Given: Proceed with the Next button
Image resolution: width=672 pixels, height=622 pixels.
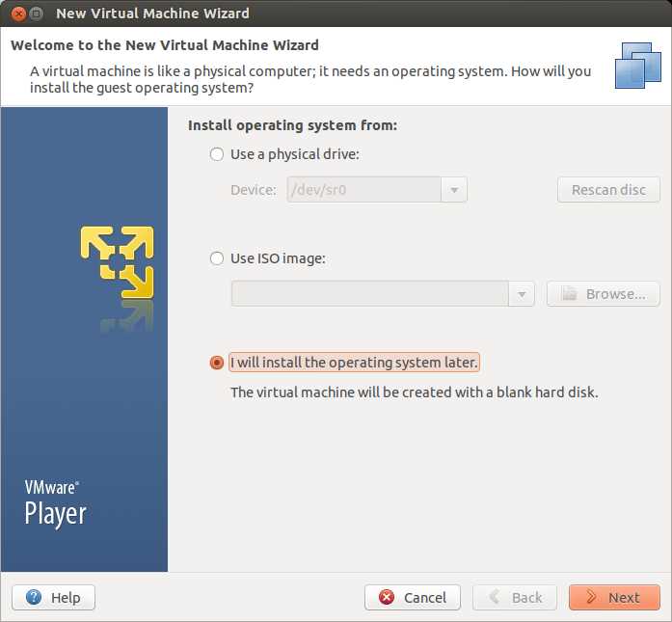Looking at the screenshot, I should (614, 597).
